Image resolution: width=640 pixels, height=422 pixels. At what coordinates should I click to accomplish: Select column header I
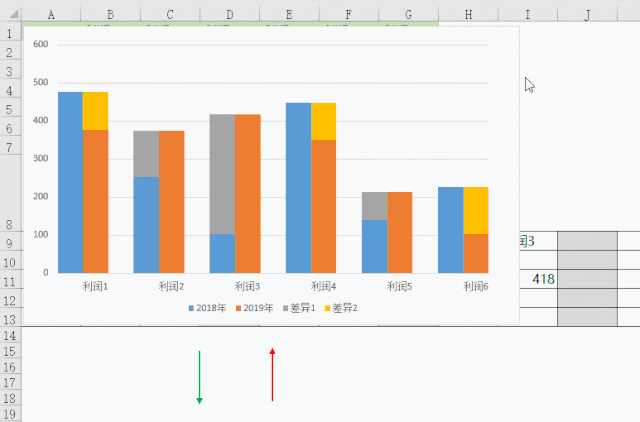(x=527, y=15)
